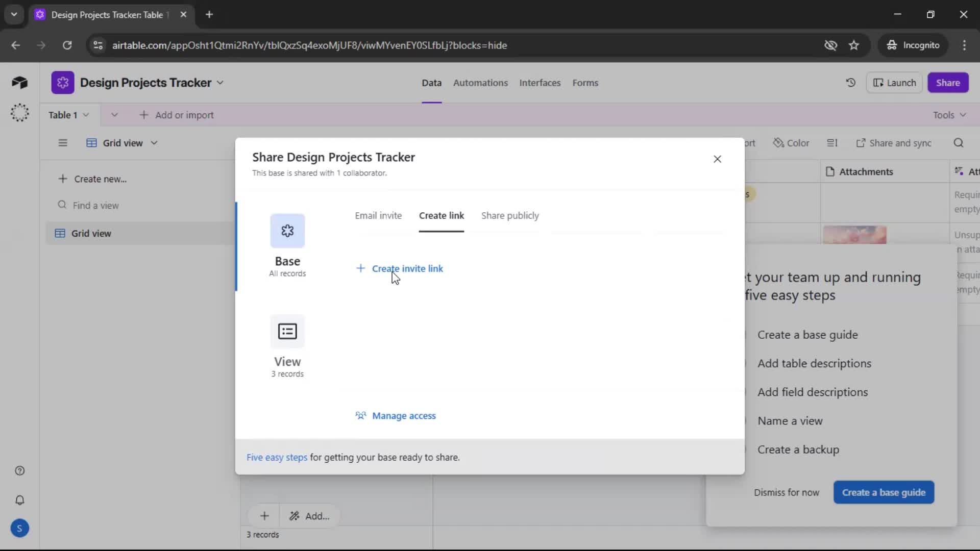Click the purple Design Projects Tracker base icon
980x551 pixels.
[63, 83]
